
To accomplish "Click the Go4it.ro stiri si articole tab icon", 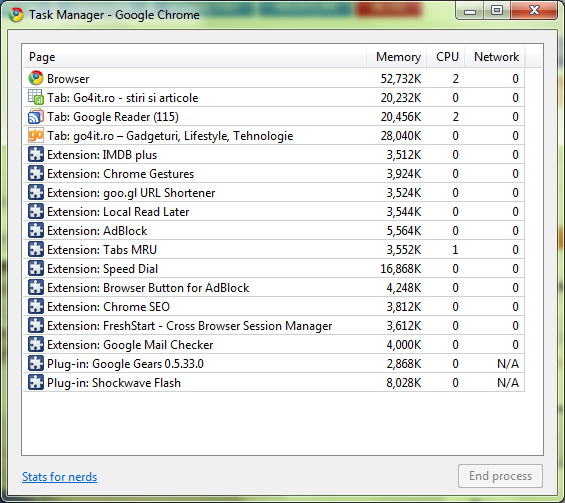I will 36,97.
